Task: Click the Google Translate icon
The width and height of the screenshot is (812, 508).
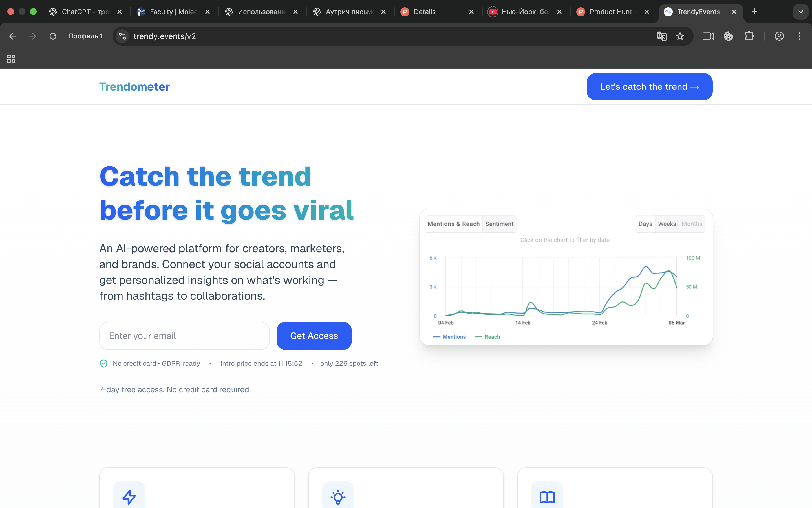Action: [x=662, y=36]
